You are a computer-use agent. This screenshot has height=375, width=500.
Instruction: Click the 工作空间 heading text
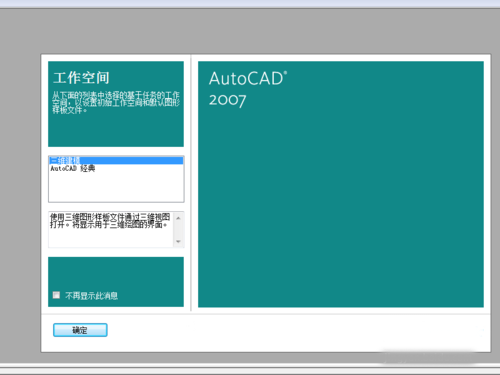(81, 78)
